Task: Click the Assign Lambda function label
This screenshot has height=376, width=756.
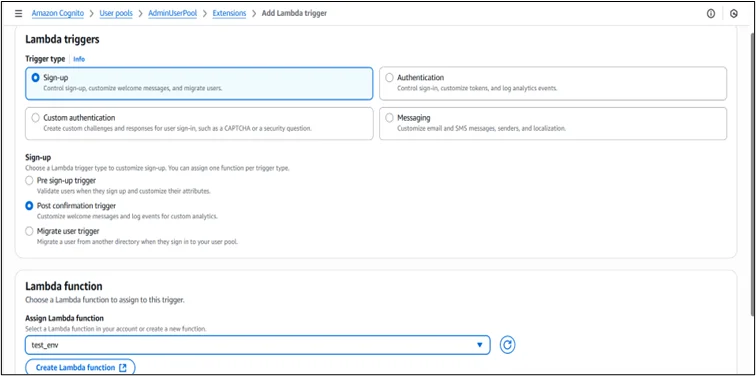Action: pos(64,318)
